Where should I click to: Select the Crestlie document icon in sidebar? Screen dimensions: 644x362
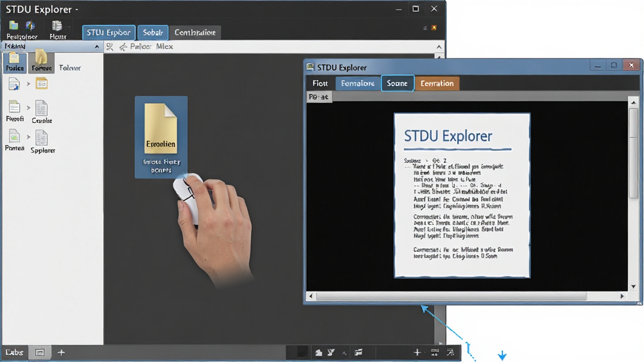point(42,108)
